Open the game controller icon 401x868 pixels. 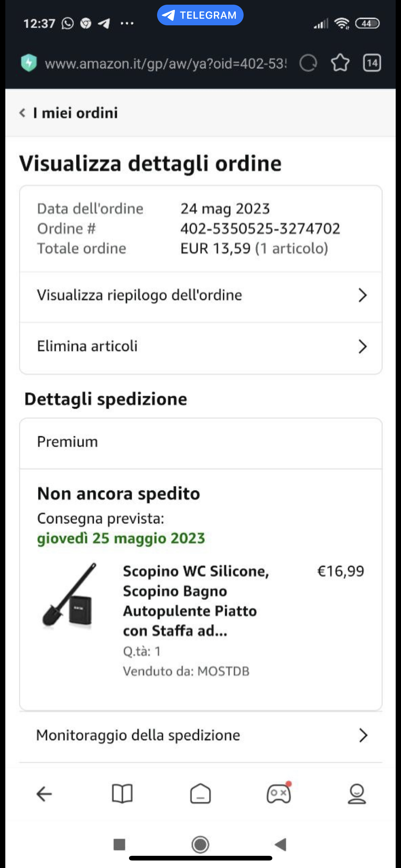pyautogui.click(x=279, y=794)
